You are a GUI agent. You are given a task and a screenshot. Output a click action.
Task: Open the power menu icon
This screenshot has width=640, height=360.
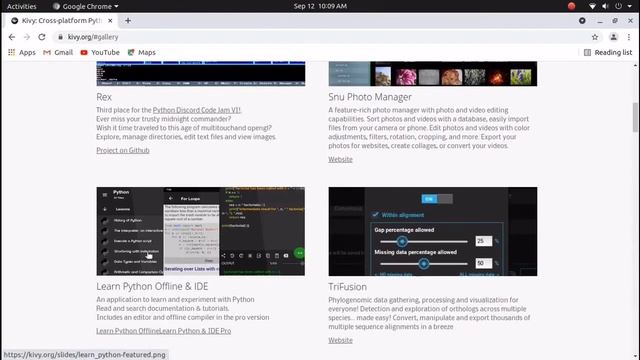coord(618,6)
